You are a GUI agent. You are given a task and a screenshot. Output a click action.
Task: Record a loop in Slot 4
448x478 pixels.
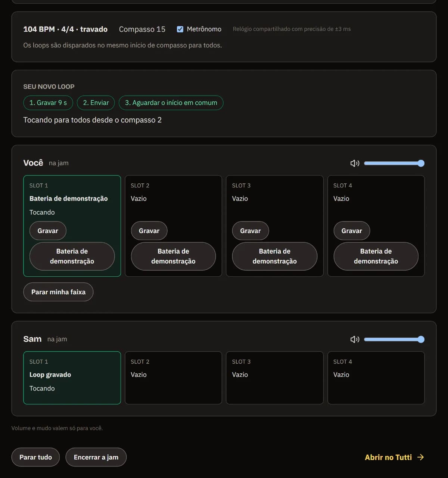tap(352, 231)
